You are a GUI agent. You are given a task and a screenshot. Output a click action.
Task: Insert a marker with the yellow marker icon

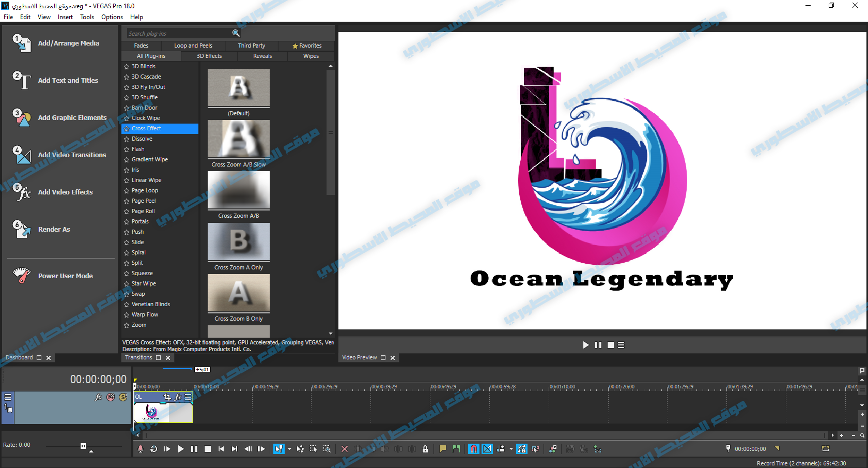coord(443,449)
